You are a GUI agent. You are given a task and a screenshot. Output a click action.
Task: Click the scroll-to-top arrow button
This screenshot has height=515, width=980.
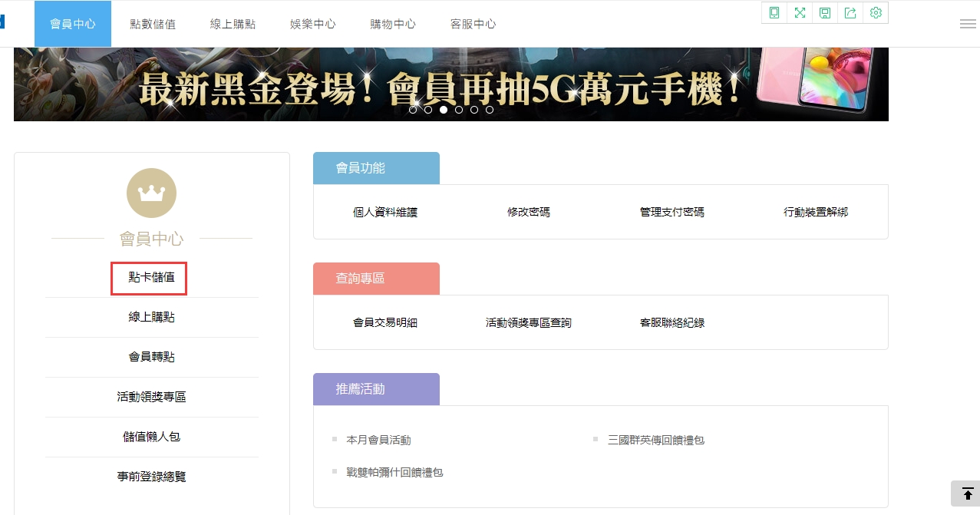click(x=967, y=494)
